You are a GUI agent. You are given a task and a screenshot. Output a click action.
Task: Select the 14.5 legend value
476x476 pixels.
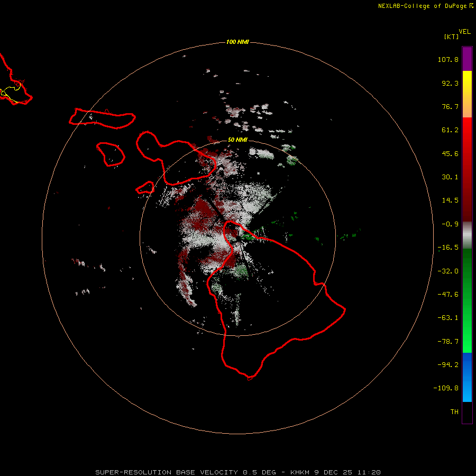pos(450,200)
